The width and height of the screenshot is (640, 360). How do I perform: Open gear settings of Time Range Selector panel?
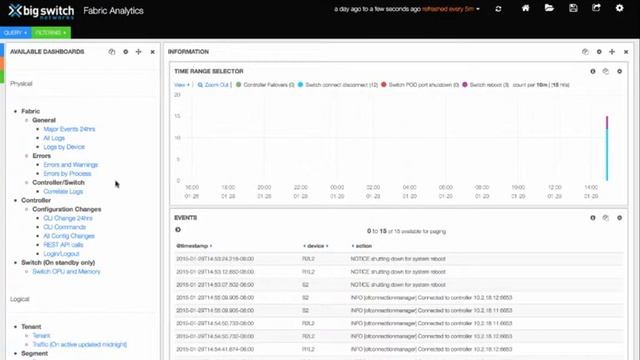(620, 71)
